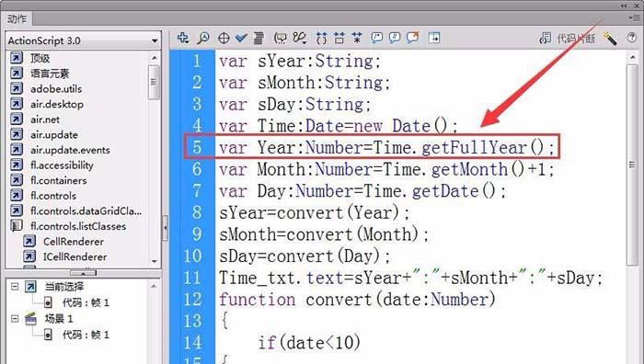Select the 场景 1 scene item
Viewport: 644px width, 364px height.
pyautogui.click(x=58, y=319)
